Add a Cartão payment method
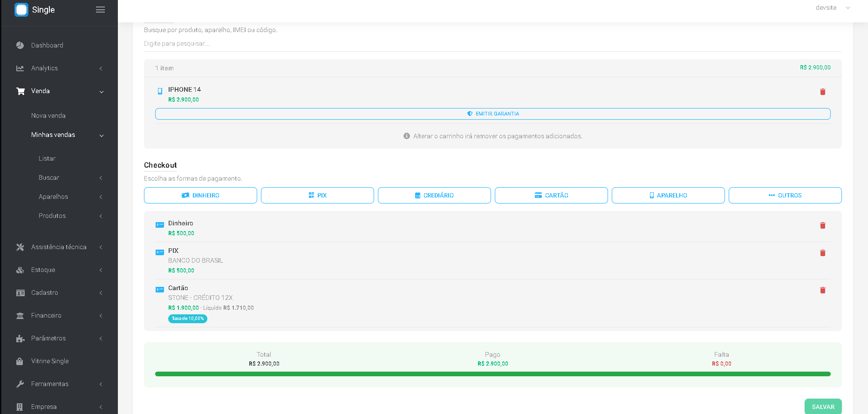The width and height of the screenshot is (868, 414). tap(551, 196)
